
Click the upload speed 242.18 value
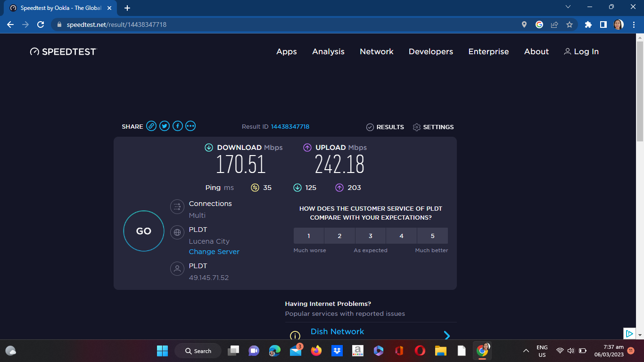(339, 164)
